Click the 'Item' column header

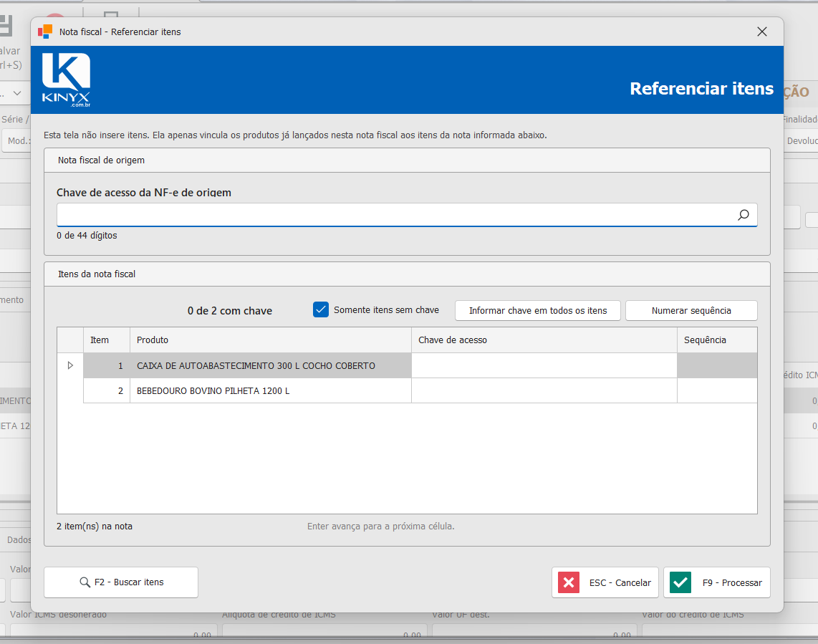coord(107,340)
